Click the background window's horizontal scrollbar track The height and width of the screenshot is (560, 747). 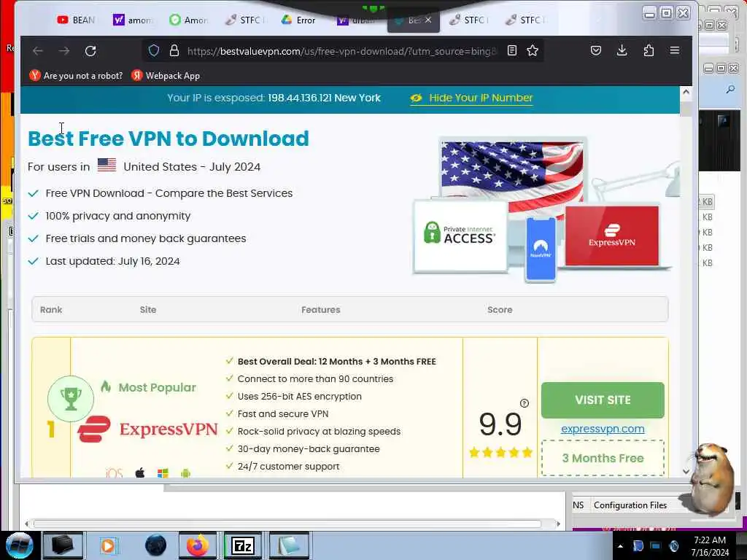click(x=292, y=524)
